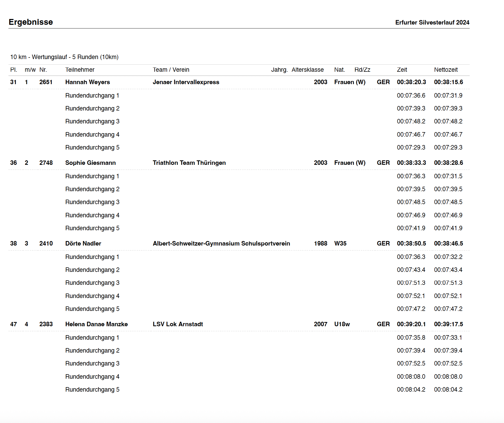
Task: Click the W35 age class entry
Action: click(340, 243)
